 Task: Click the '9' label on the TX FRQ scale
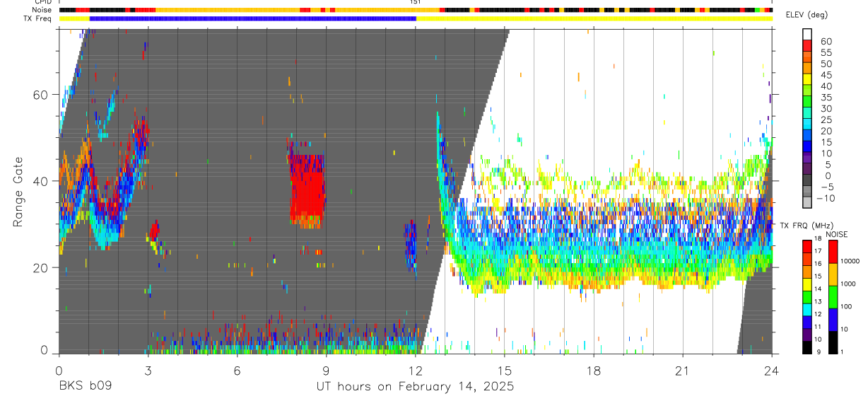click(x=817, y=352)
